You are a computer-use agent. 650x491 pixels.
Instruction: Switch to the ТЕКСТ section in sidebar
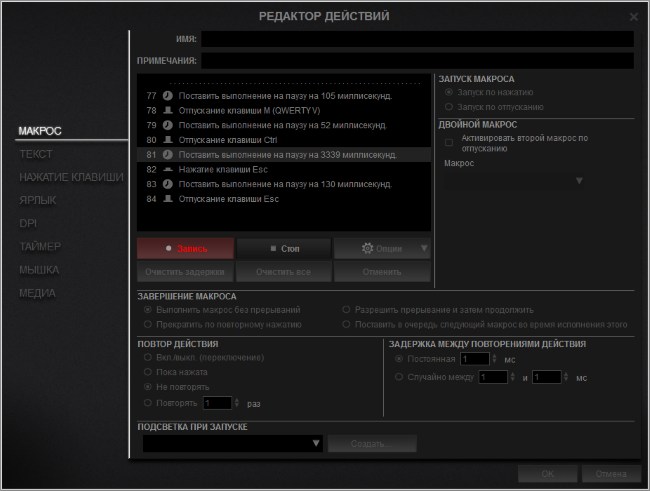coord(36,155)
